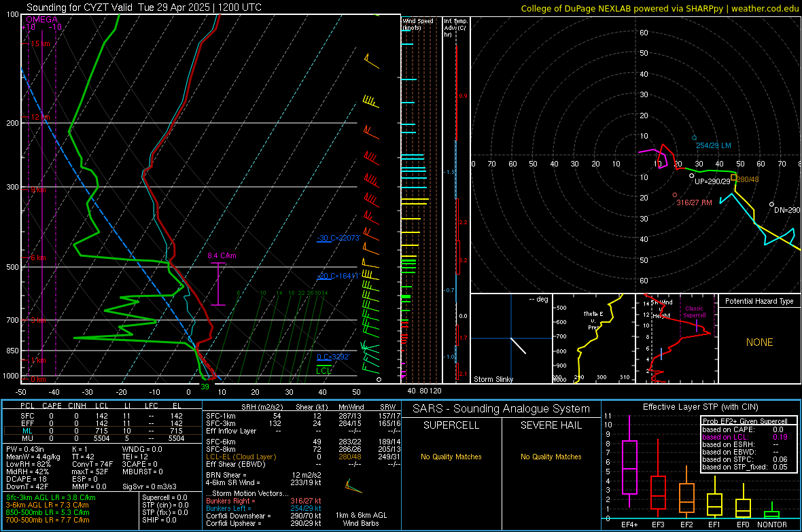Click the green 'Sfc-3km AGL LR' line
The width and height of the screenshot is (802, 532).
coord(51,497)
